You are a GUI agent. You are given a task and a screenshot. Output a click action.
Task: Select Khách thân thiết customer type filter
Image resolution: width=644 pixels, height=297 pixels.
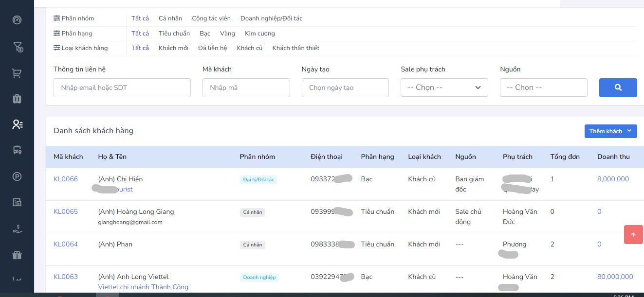pyautogui.click(x=295, y=48)
